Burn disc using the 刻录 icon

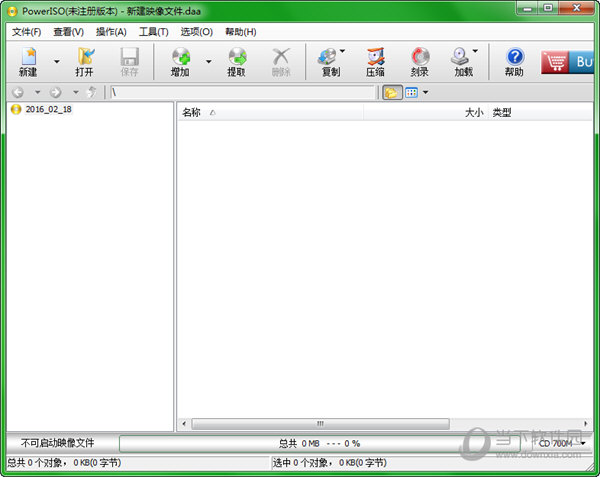click(x=420, y=62)
